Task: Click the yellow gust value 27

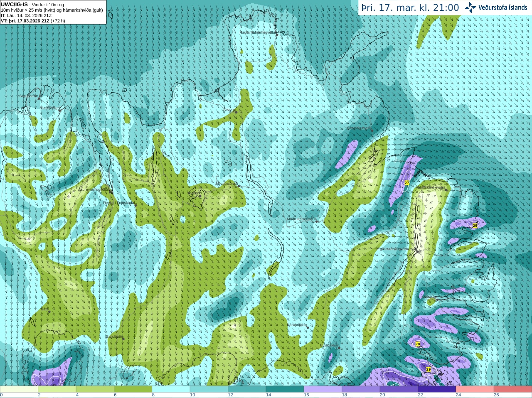Action: (407, 183)
